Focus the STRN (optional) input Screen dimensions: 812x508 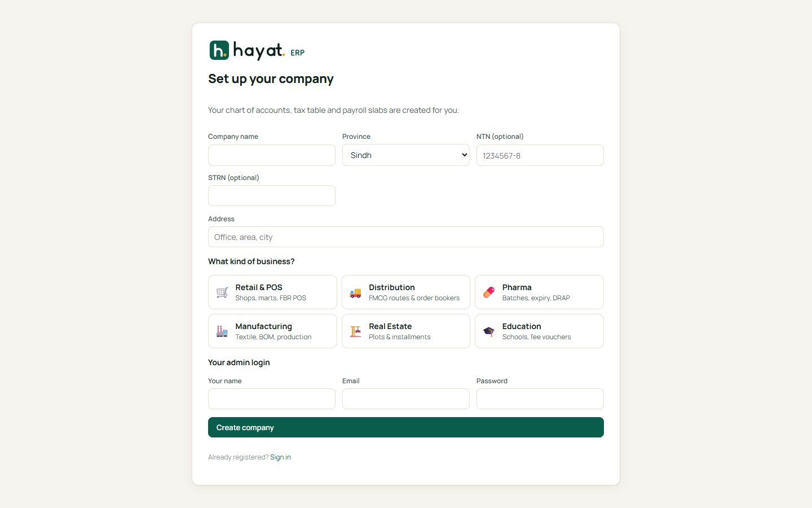click(x=272, y=196)
